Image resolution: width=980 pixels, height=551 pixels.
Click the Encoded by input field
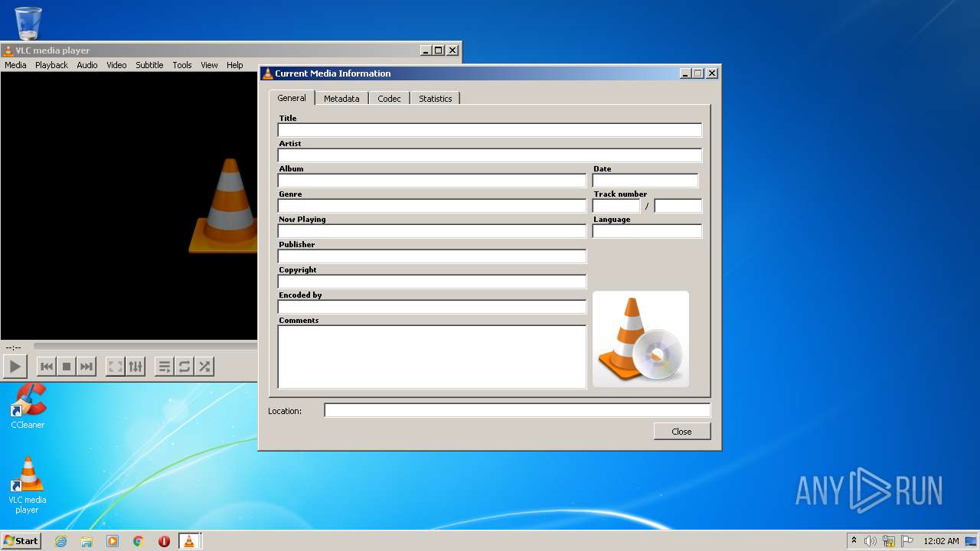coord(432,307)
